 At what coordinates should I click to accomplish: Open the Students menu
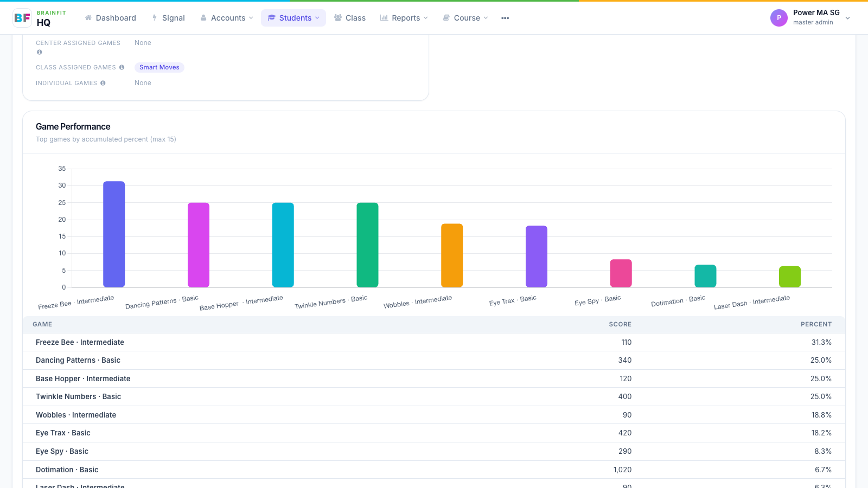(x=293, y=18)
